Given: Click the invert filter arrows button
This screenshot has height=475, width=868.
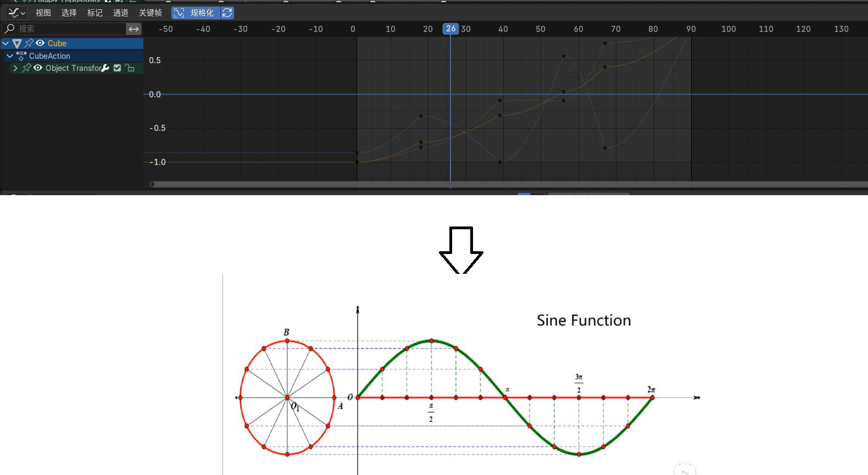Looking at the screenshot, I should coord(134,29).
